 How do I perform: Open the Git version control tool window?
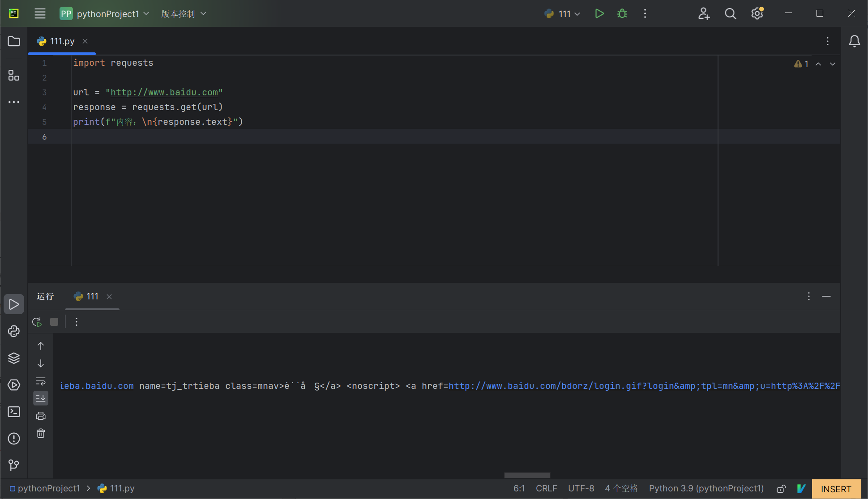coord(14,465)
